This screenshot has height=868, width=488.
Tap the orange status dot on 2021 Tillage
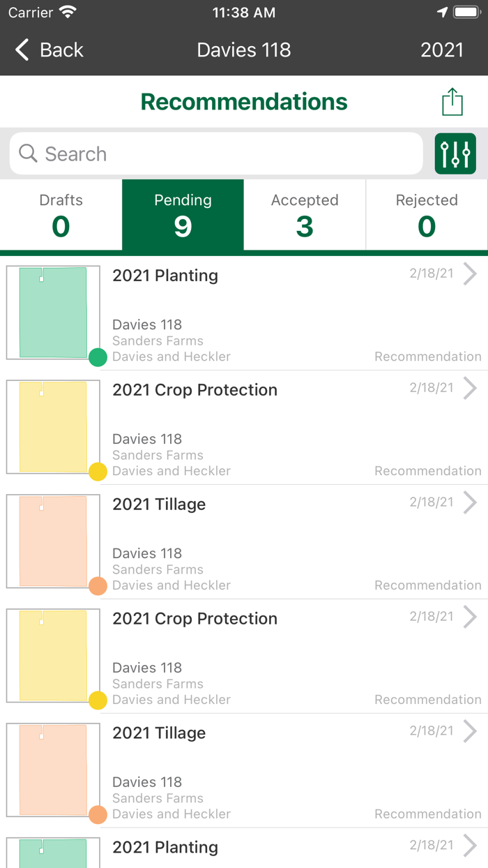tap(98, 585)
